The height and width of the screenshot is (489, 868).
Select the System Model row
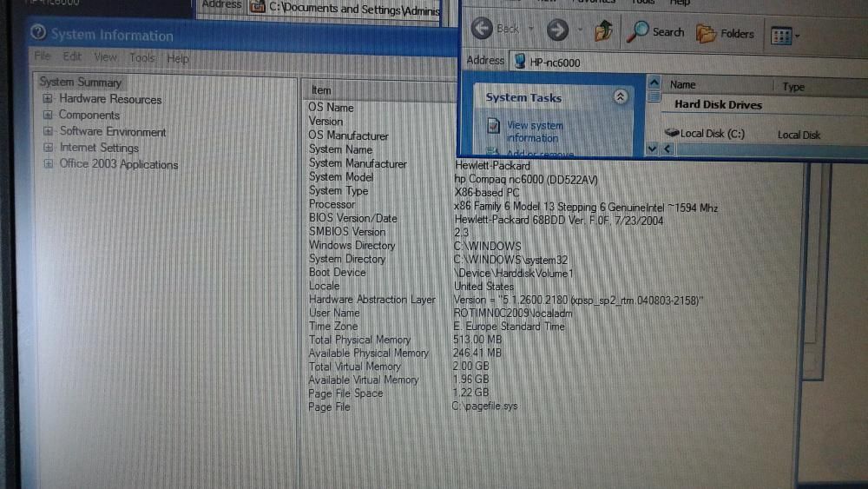pyautogui.click(x=340, y=176)
